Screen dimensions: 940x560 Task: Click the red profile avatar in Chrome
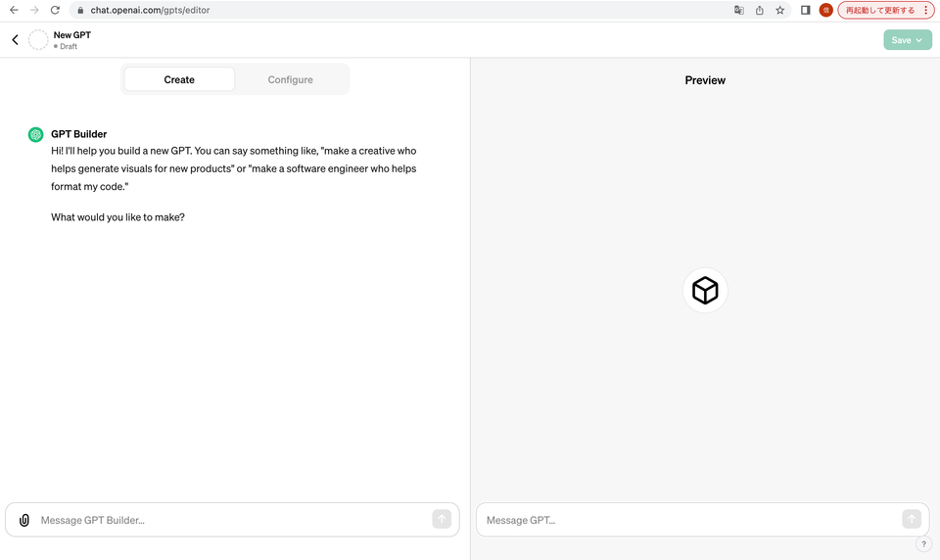pos(826,10)
